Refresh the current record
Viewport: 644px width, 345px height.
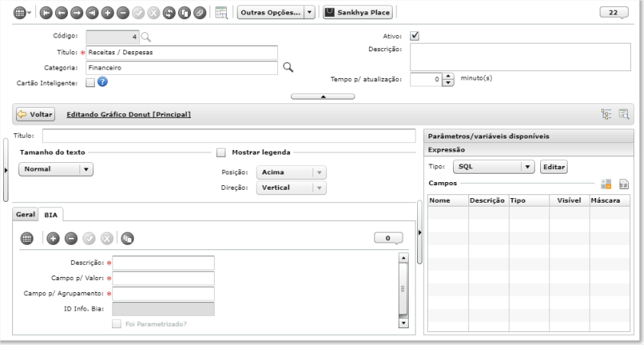170,13
